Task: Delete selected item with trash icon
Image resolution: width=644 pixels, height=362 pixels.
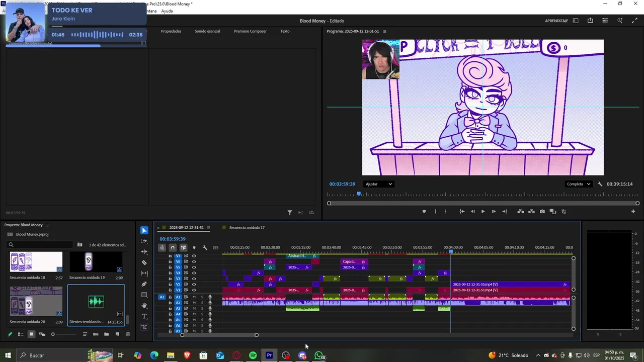Action: click(128, 334)
